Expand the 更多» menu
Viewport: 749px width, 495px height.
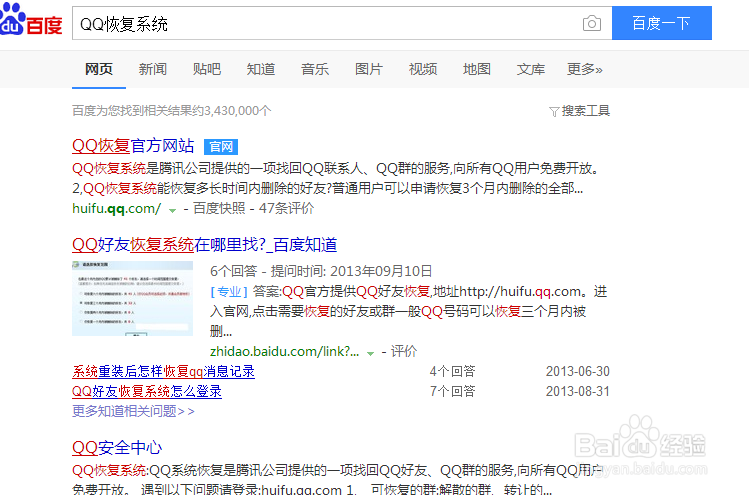coord(585,69)
